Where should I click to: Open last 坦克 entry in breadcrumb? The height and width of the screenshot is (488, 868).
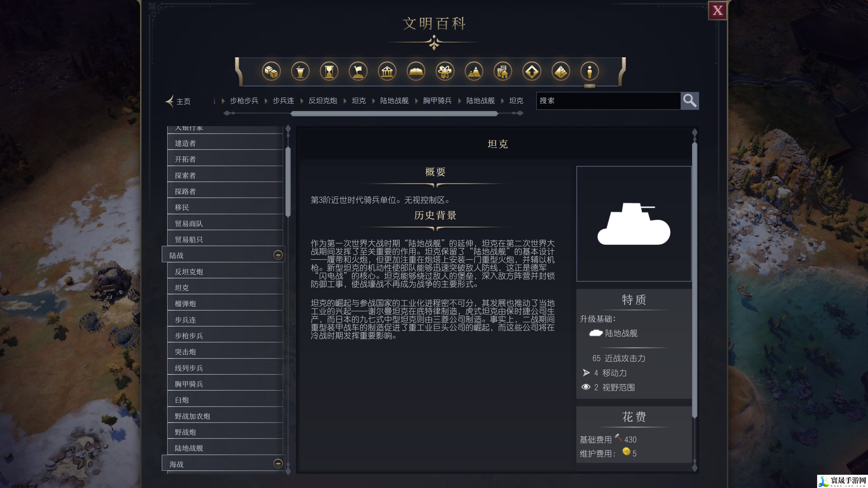point(516,101)
